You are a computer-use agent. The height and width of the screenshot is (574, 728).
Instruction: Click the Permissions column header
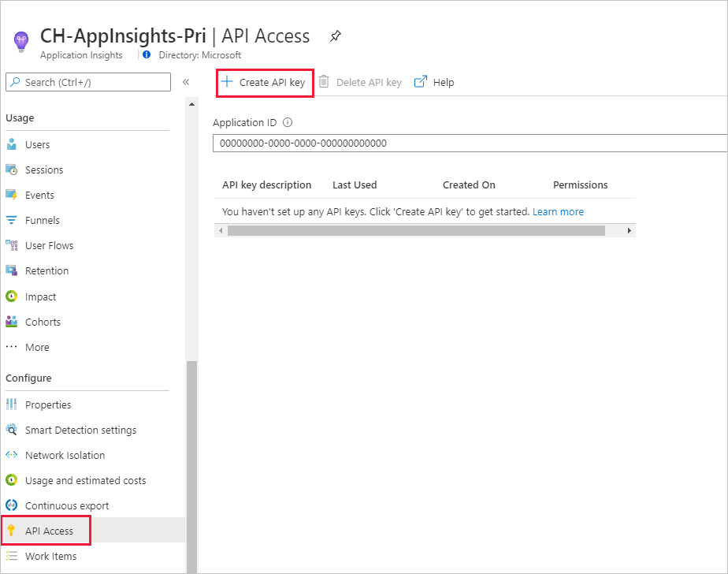pos(581,185)
